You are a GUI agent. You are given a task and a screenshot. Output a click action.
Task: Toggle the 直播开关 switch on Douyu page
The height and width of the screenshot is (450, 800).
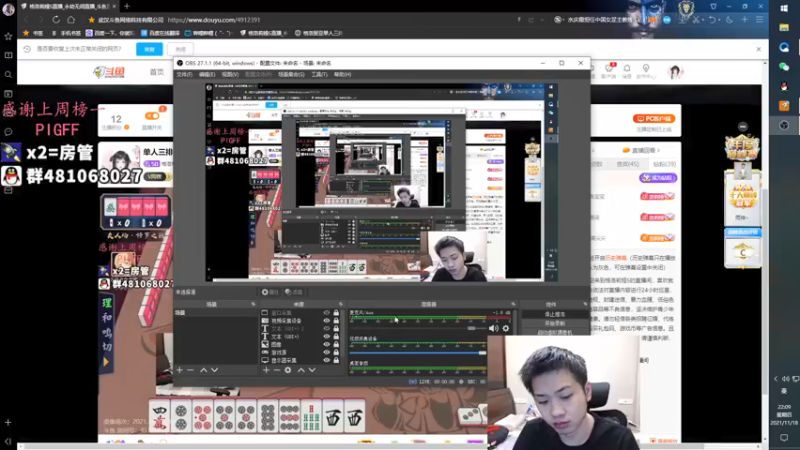(x=152, y=116)
